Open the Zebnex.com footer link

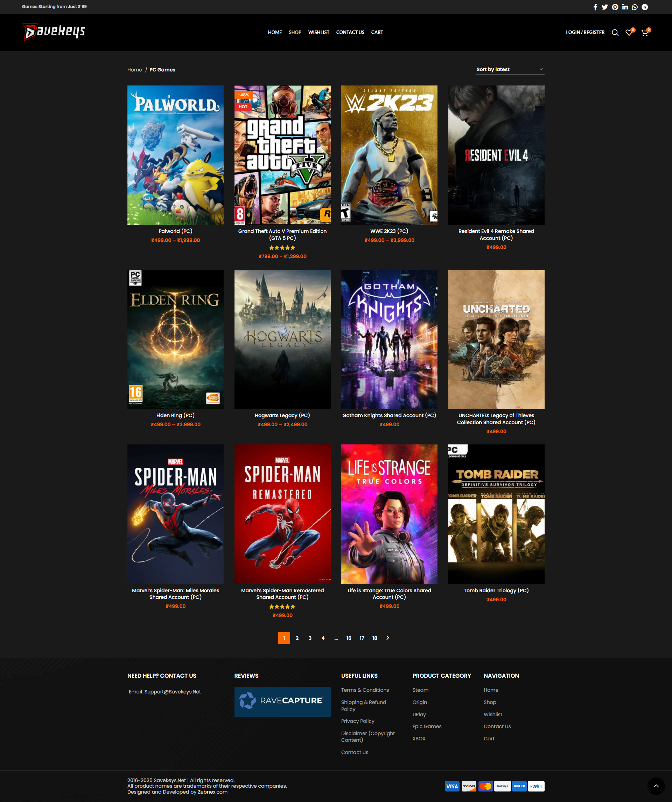click(x=212, y=792)
